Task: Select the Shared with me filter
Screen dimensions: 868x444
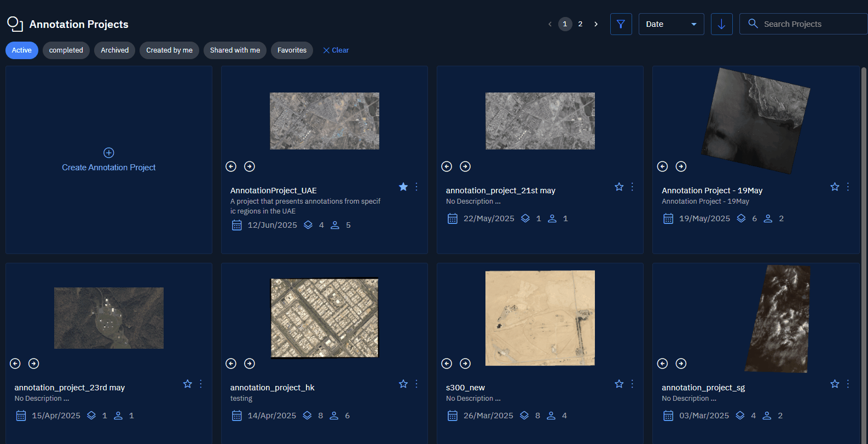Action: 235,50
